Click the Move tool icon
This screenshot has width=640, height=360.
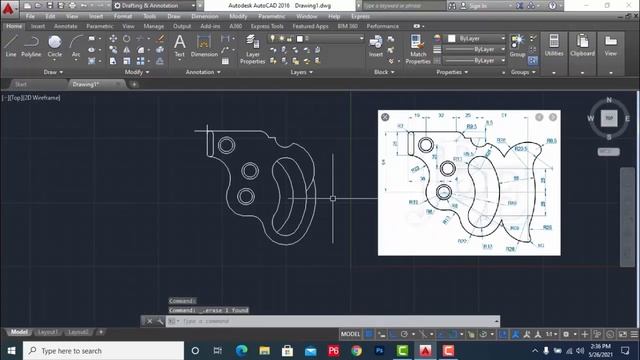[x=113, y=38]
